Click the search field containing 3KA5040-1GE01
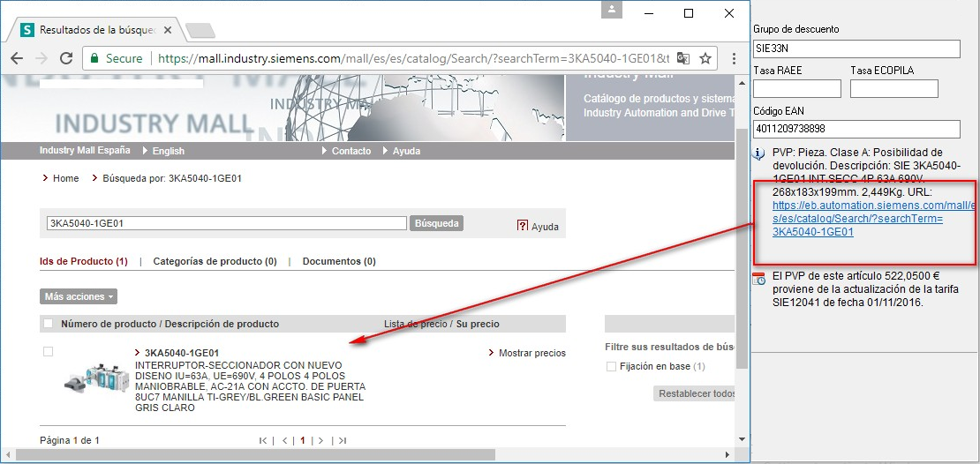980x464 pixels. coord(228,223)
